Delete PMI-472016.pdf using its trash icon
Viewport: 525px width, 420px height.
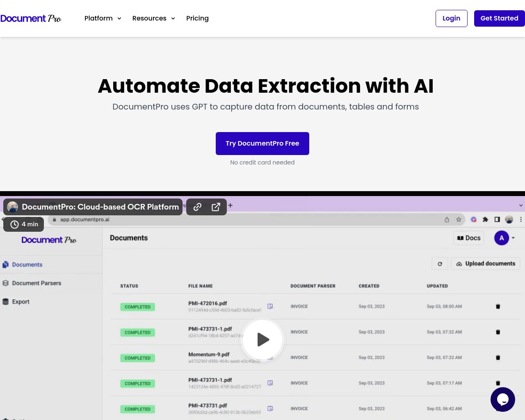point(498,306)
